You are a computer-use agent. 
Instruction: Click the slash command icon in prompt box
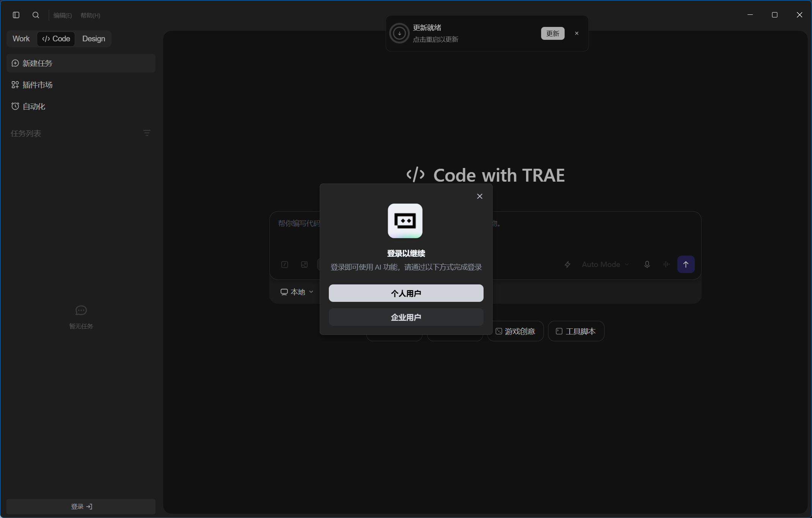[x=285, y=265]
